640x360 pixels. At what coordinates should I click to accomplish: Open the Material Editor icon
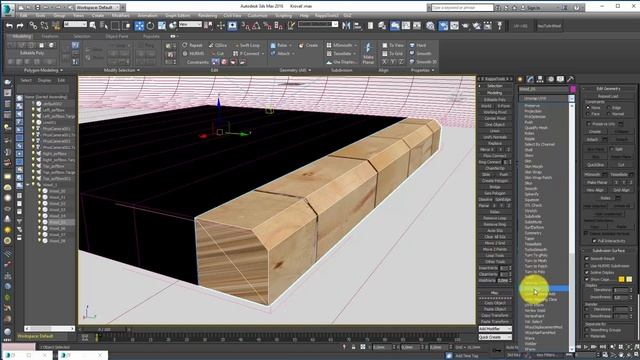(x=430, y=26)
